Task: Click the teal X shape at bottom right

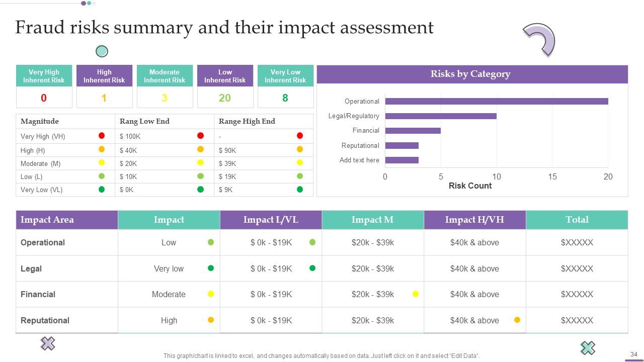Action: pyautogui.click(x=587, y=347)
